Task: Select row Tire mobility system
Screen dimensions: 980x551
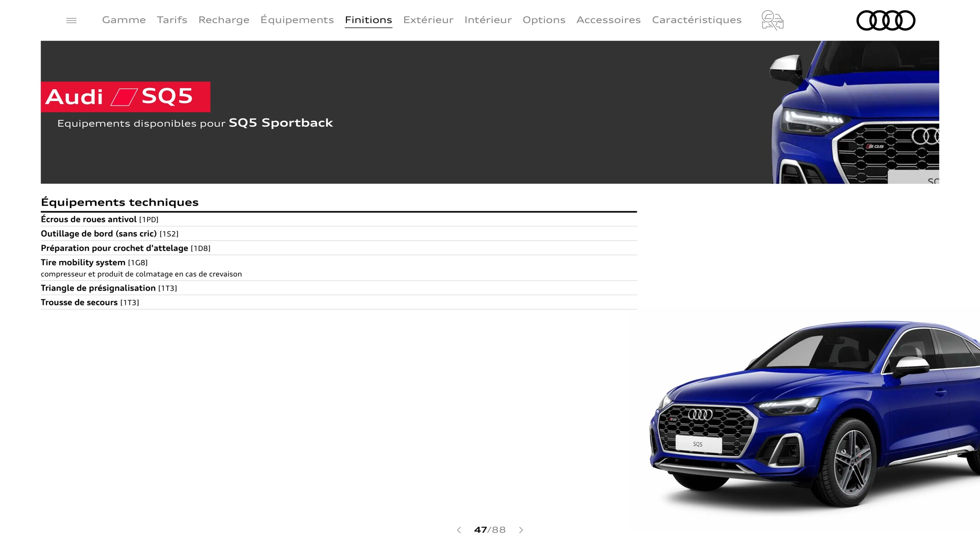Action: pos(339,268)
